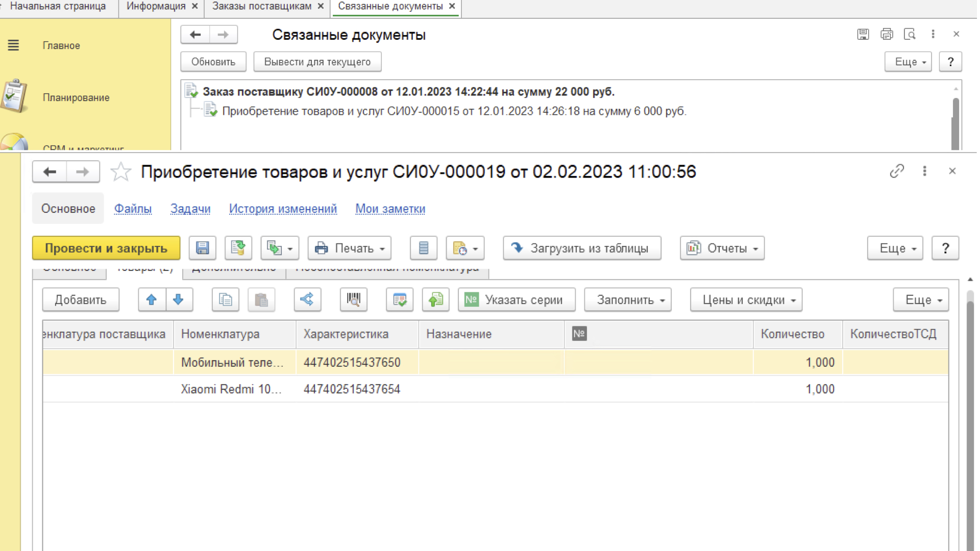The width and height of the screenshot is (980, 551).
Task: Open the Файлы link
Action: point(133,209)
